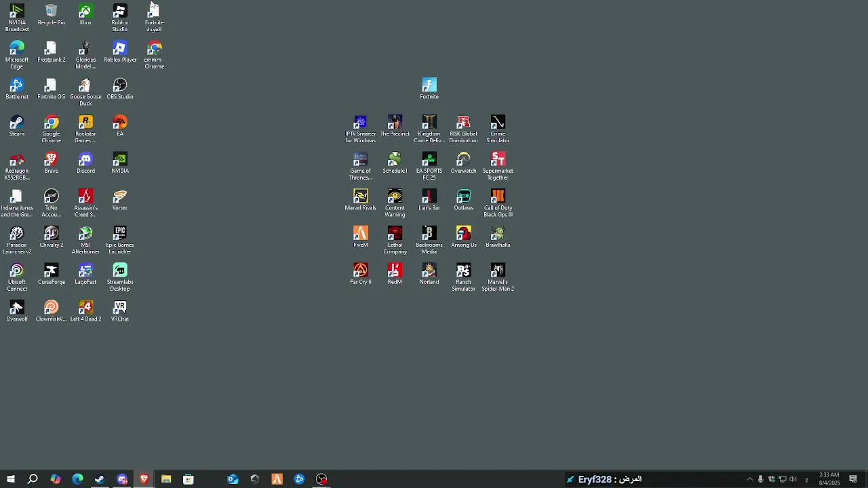Image resolution: width=868 pixels, height=488 pixels.
Task: Click the CurseForge desktop icon
Action: [52, 274]
